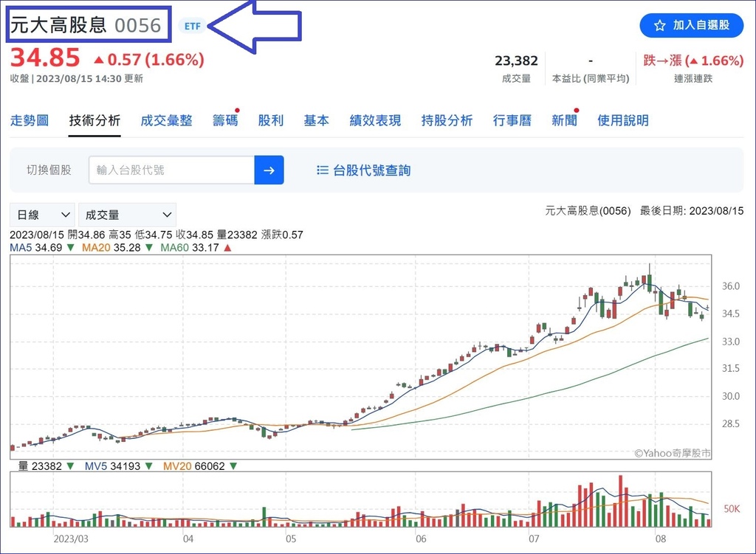
Task: Open the 使用說明 tab
Action: (x=623, y=120)
